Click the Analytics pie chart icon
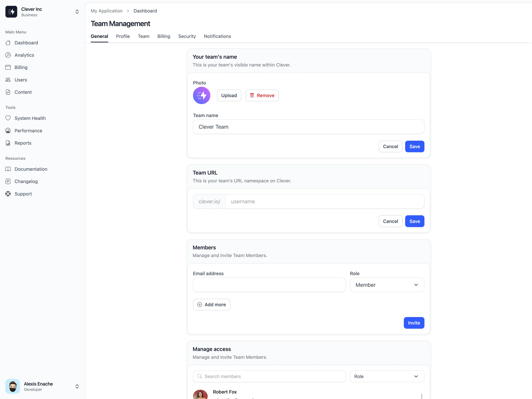The width and height of the screenshot is (532, 399). [x=8, y=55]
